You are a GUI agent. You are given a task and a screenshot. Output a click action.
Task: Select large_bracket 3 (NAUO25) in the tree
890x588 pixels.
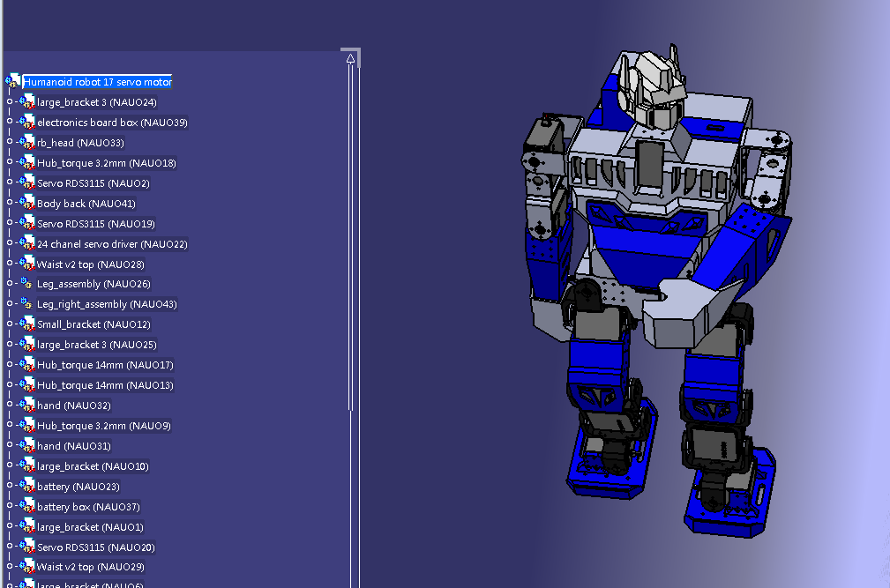96,345
